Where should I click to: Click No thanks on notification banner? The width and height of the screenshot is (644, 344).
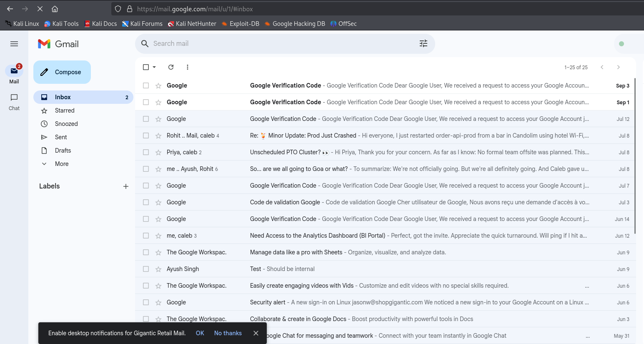(228, 333)
